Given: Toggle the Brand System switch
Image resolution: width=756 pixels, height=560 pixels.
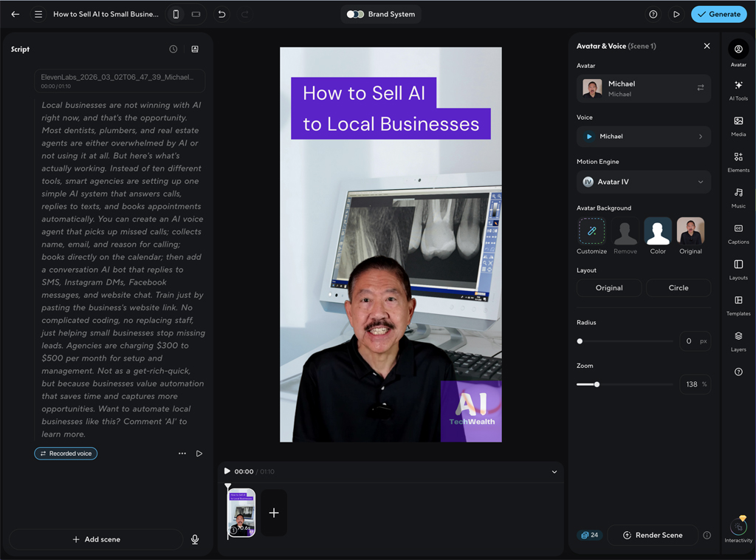Looking at the screenshot, I should (x=354, y=13).
